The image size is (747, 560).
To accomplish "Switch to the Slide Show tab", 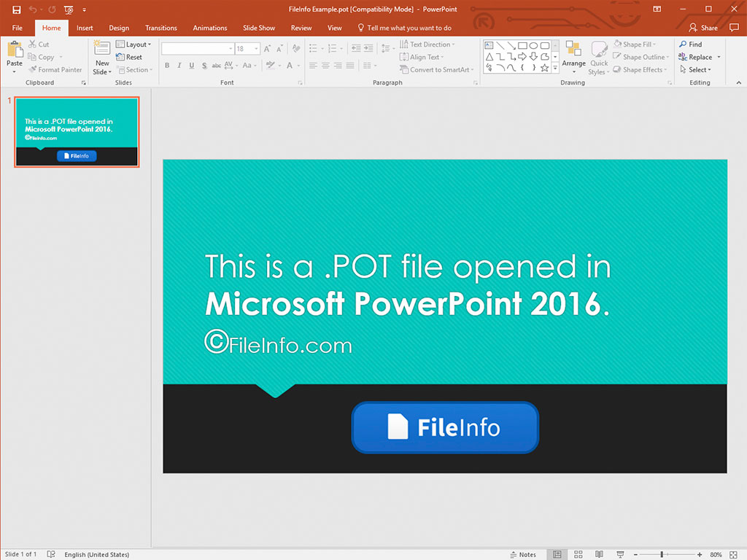I will click(259, 28).
